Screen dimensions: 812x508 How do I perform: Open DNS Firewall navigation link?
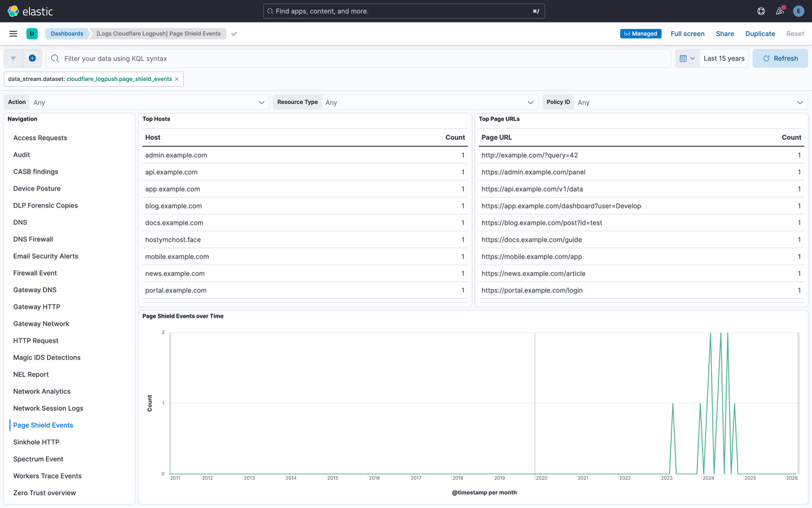[33, 240]
